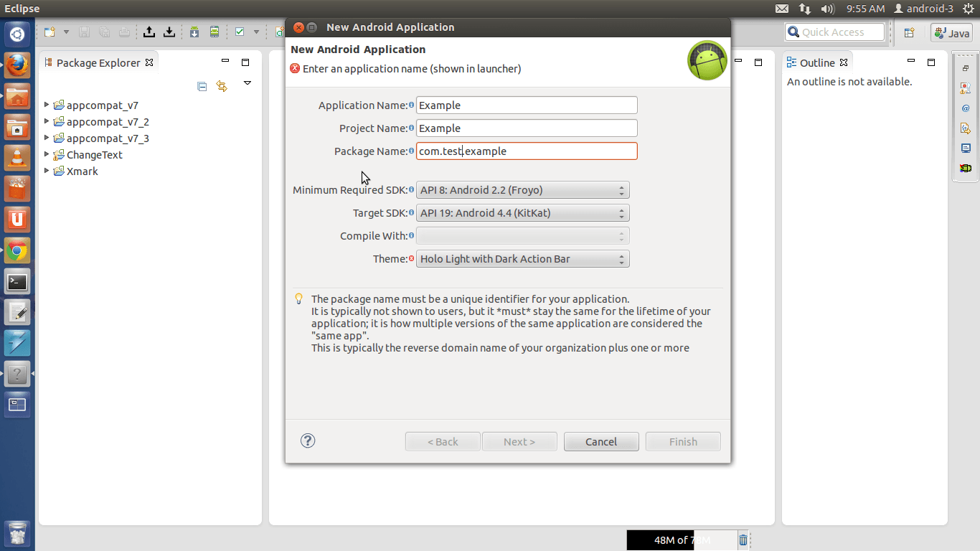980x551 pixels.
Task: Click the Cancel button in dialog
Action: (x=601, y=441)
